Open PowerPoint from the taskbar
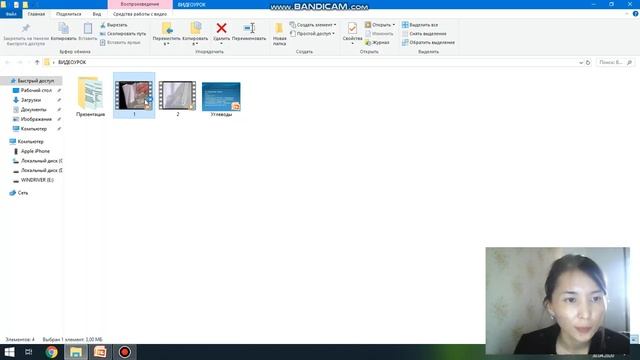Screen dimensions: 640x360 click(x=100, y=352)
